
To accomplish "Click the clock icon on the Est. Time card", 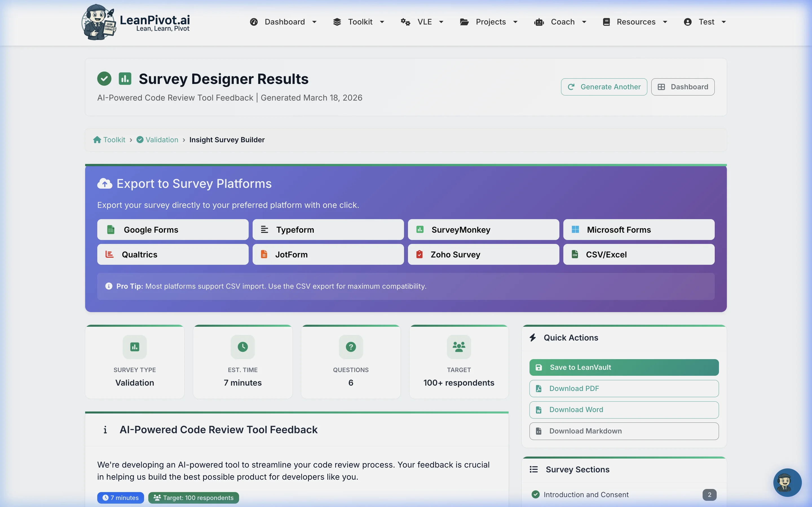I will [x=242, y=346].
